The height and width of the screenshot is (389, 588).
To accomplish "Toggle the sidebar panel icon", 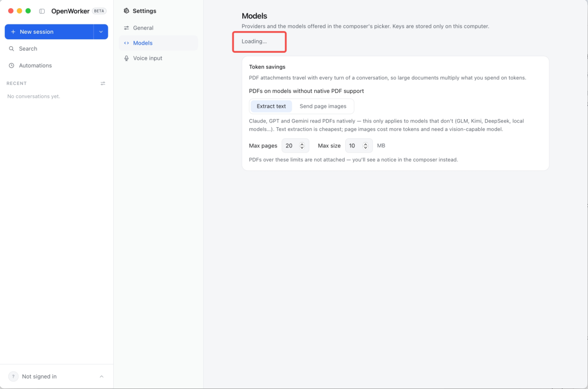I will point(42,11).
